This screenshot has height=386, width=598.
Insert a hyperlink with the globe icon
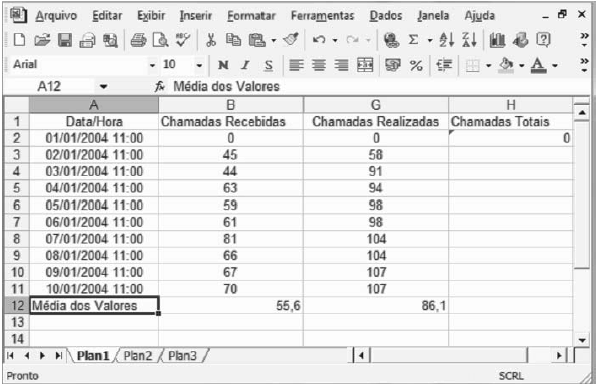coord(391,40)
